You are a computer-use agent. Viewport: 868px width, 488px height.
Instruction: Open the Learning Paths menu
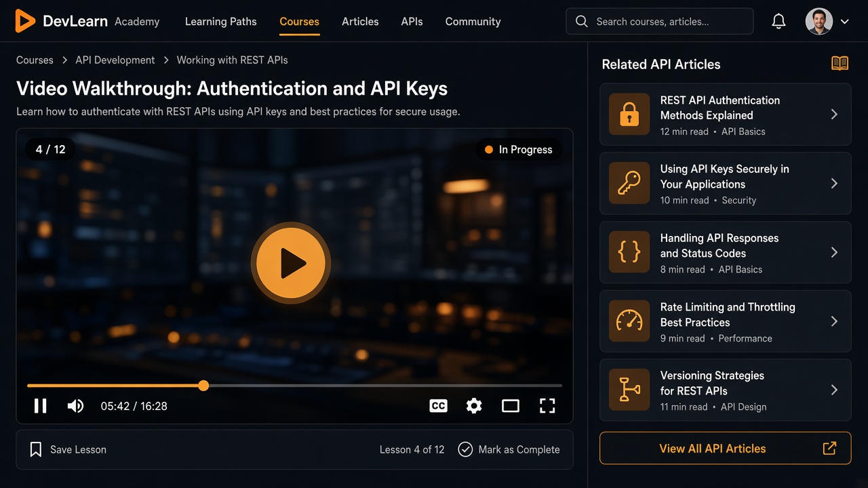coord(221,22)
